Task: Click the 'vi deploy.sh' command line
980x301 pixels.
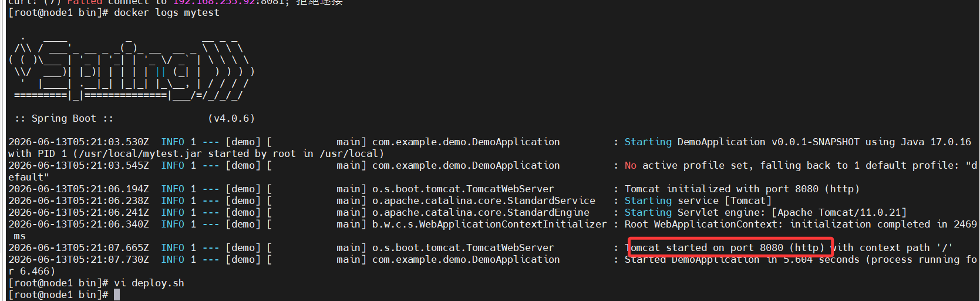Action: [x=149, y=283]
